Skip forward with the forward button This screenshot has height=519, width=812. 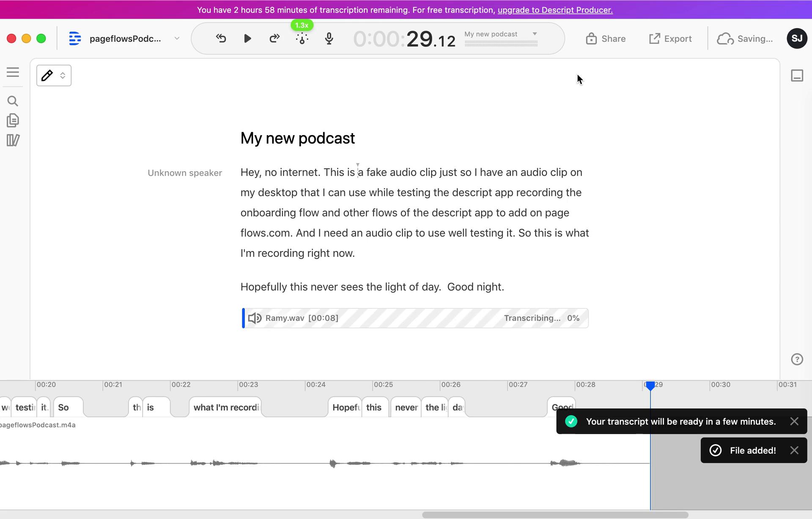(274, 38)
